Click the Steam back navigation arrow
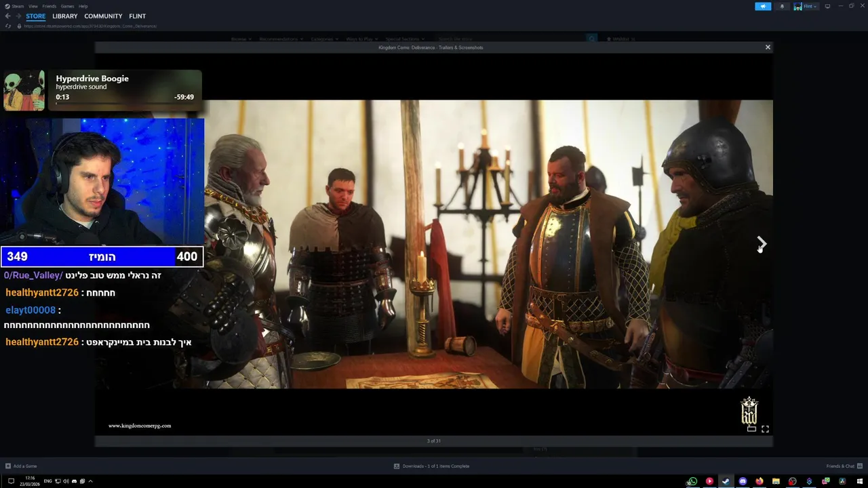868x488 pixels. (7, 16)
